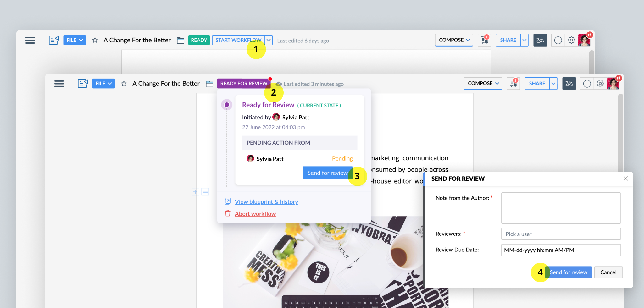
Task: Open settings gear in back window
Action: click(571, 40)
